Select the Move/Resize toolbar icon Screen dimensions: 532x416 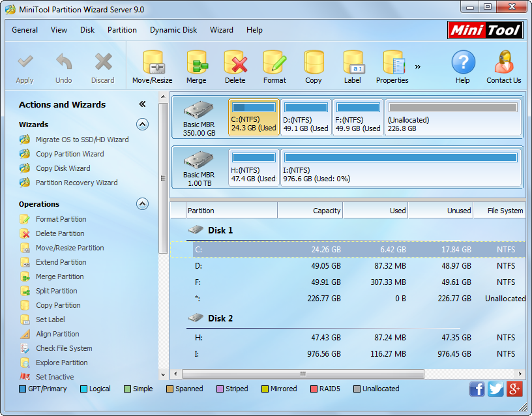[x=153, y=63]
